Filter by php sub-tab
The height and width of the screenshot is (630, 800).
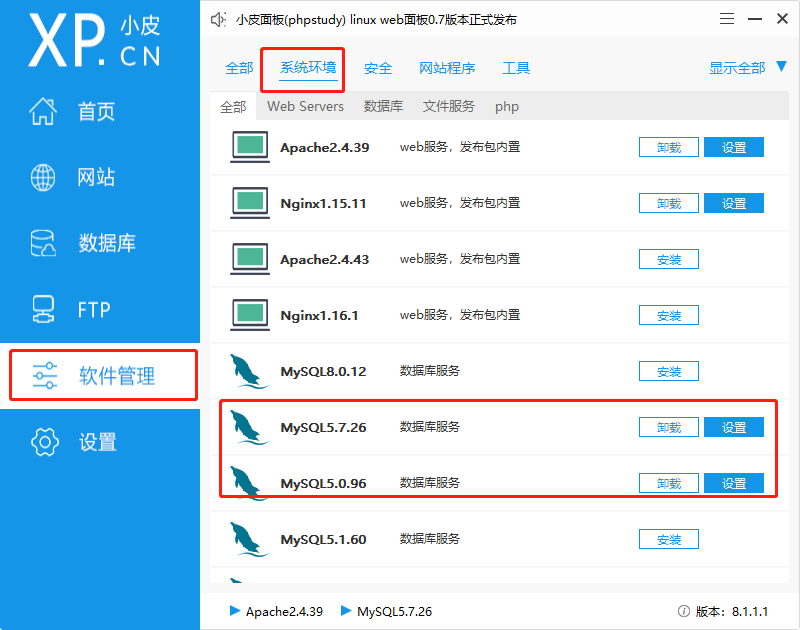(x=507, y=107)
